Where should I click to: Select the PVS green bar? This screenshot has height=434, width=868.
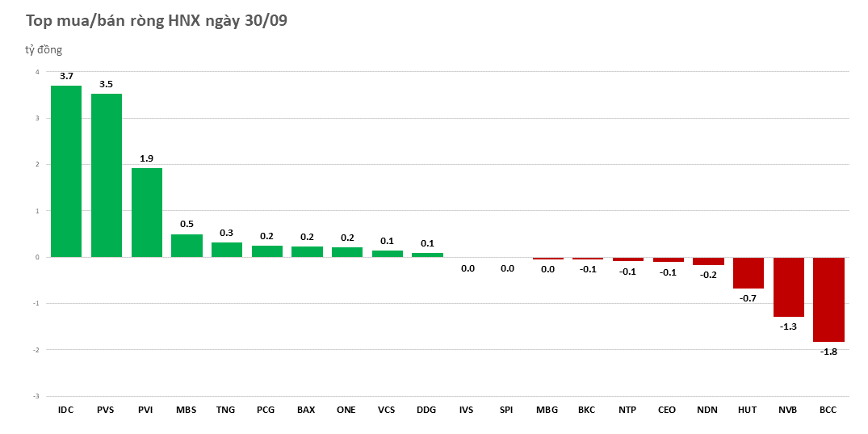coord(107,175)
